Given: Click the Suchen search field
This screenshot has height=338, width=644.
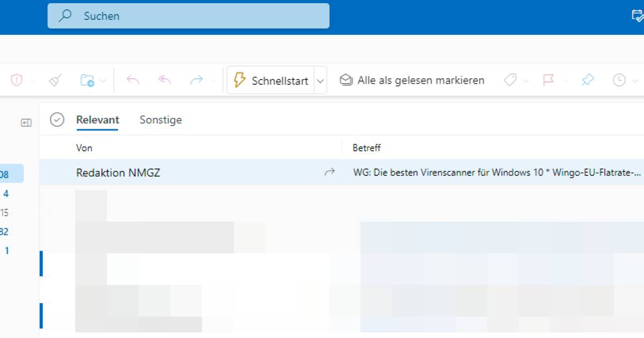Looking at the screenshot, I should [x=188, y=16].
